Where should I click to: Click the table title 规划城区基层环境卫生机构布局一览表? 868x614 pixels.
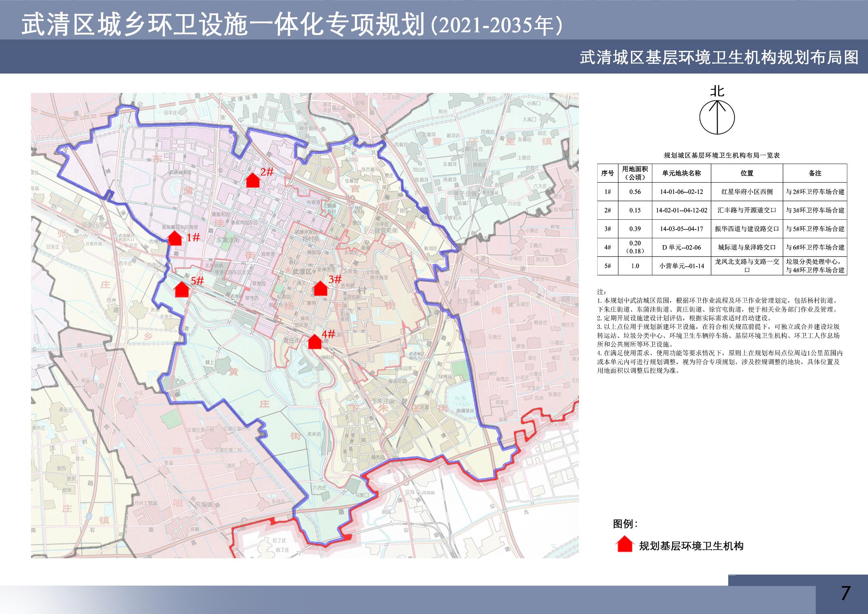(x=721, y=156)
